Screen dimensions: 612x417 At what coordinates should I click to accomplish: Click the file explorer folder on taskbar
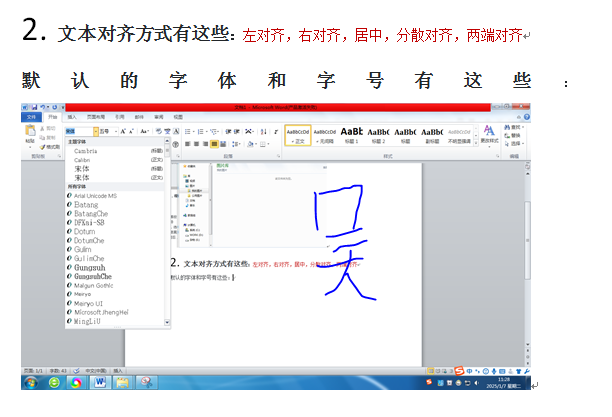tap(123, 382)
